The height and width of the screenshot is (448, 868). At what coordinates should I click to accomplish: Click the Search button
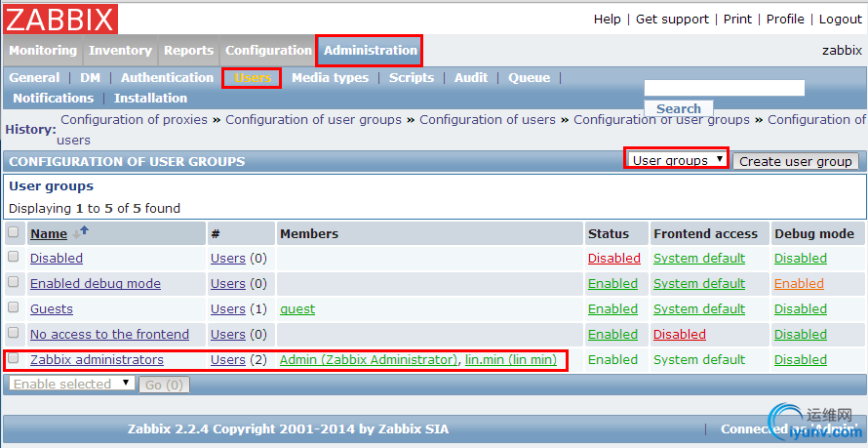[678, 108]
